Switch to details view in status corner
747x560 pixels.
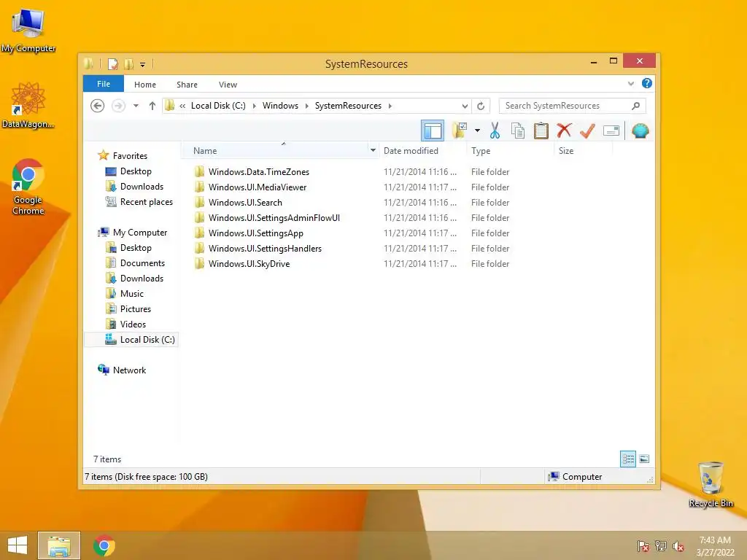point(628,459)
